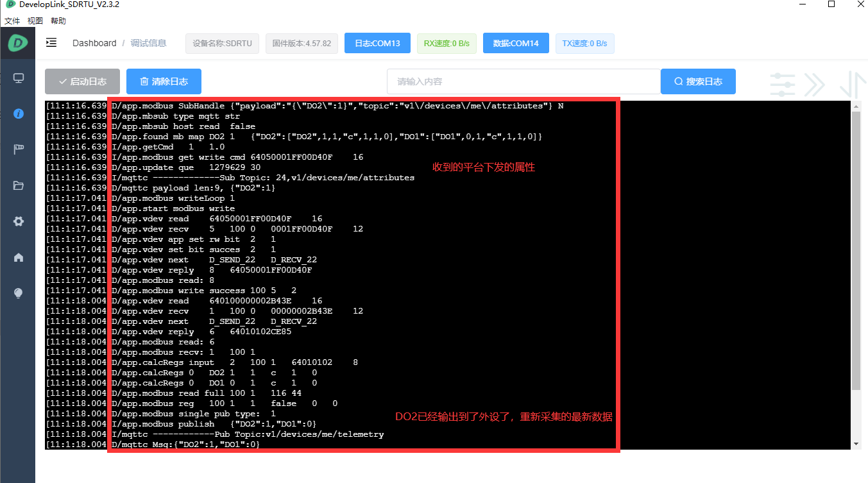Image resolution: width=868 pixels, height=483 pixels.
Task: Click the 设备名称:SDRTU tag
Action: (x=223, y=44)
